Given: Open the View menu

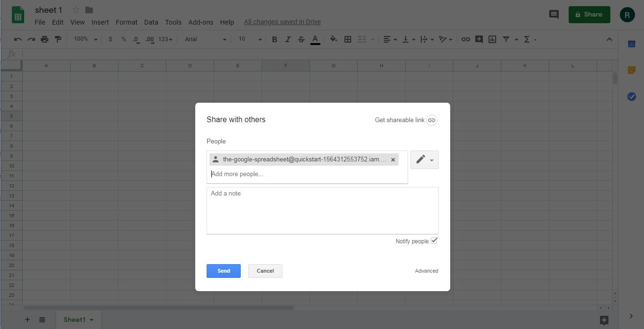Looking at the screenshot, I should (77, 22).
